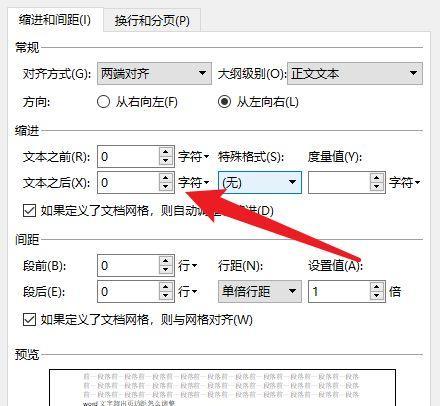Decrease 段后 spacing with down arrow
440x406 pixels.
pos(166,296)
